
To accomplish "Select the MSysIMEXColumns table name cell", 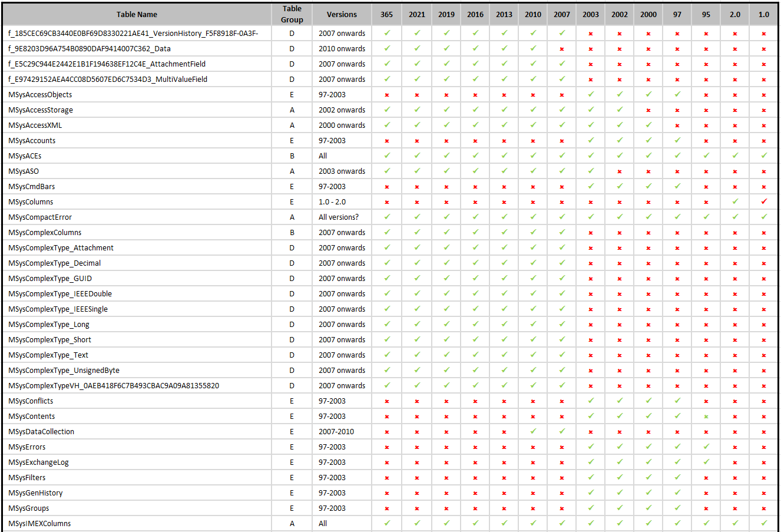I will pos(137,523).
